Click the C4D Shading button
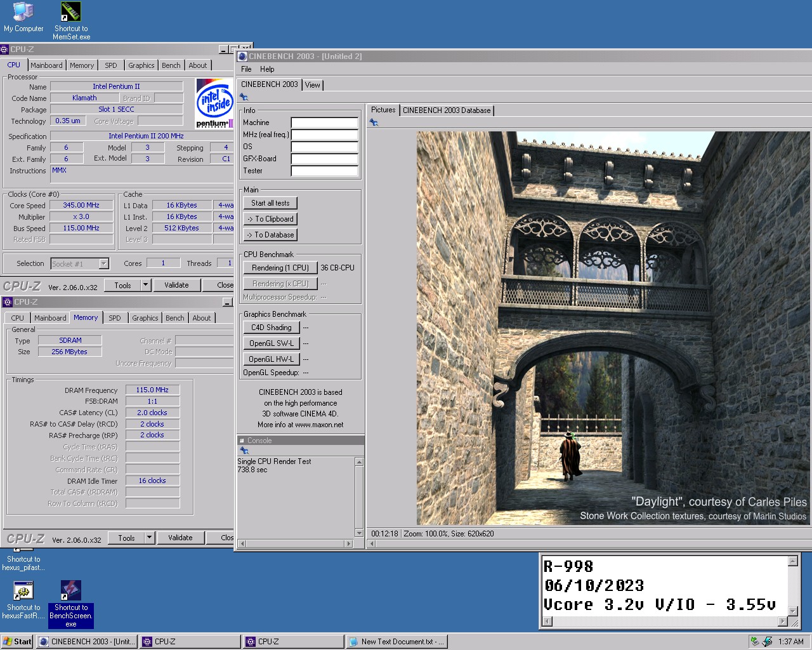The height and width of the screenshot is (650, 812). pos(271,328)
